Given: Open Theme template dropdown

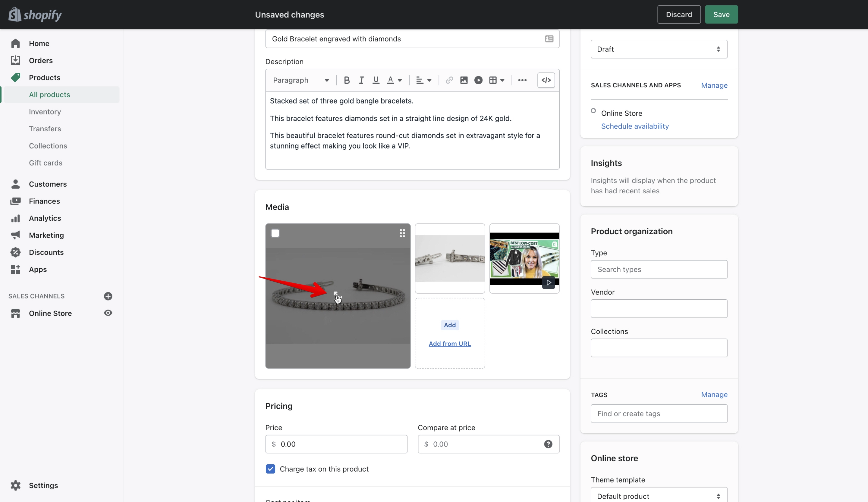Looking at the screenshot, I should click(659, 495).
